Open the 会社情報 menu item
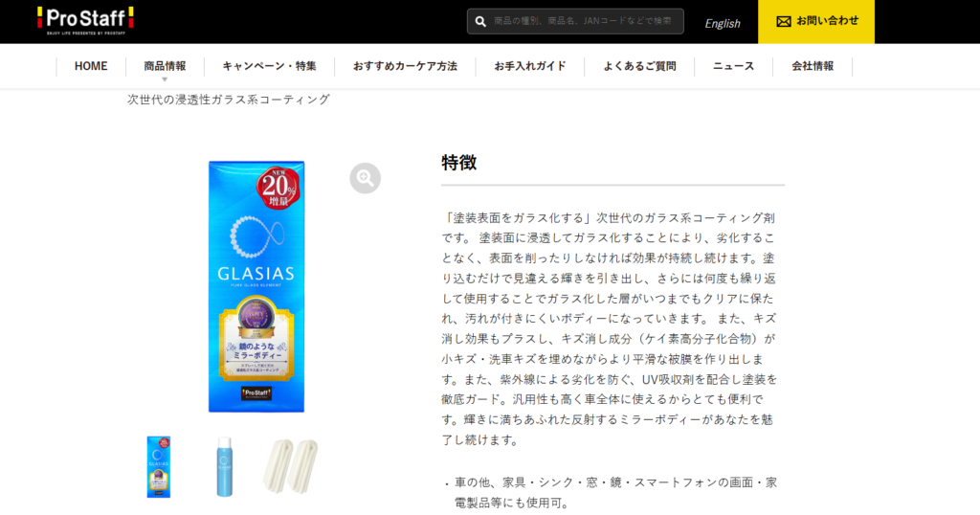Viewport: 980px width, 515px height. pos(813,66)
